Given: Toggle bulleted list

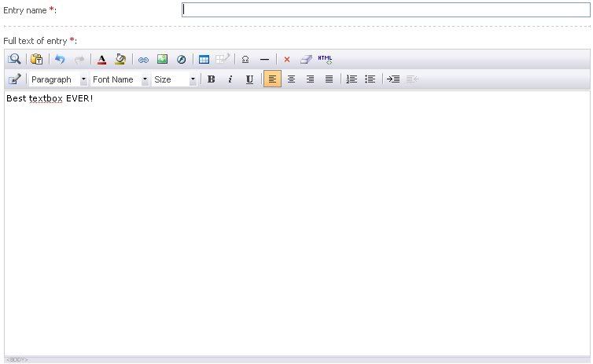Looking at the screenshot, I should [x=370, y=79].
